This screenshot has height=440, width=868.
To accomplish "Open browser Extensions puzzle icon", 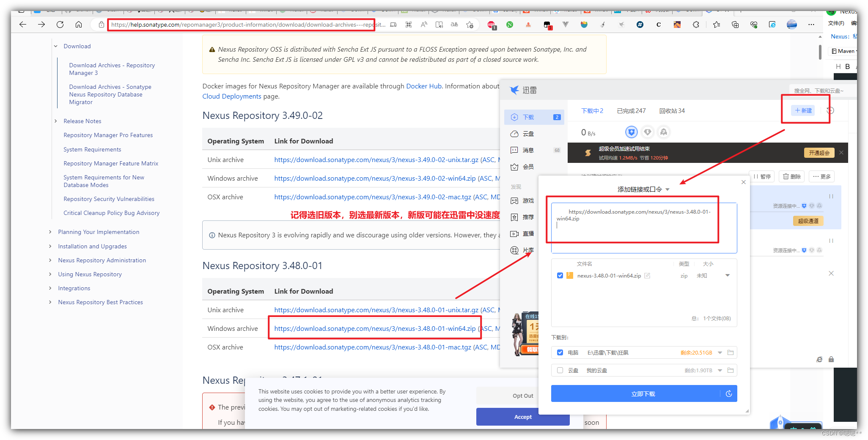I will [696, 25].
